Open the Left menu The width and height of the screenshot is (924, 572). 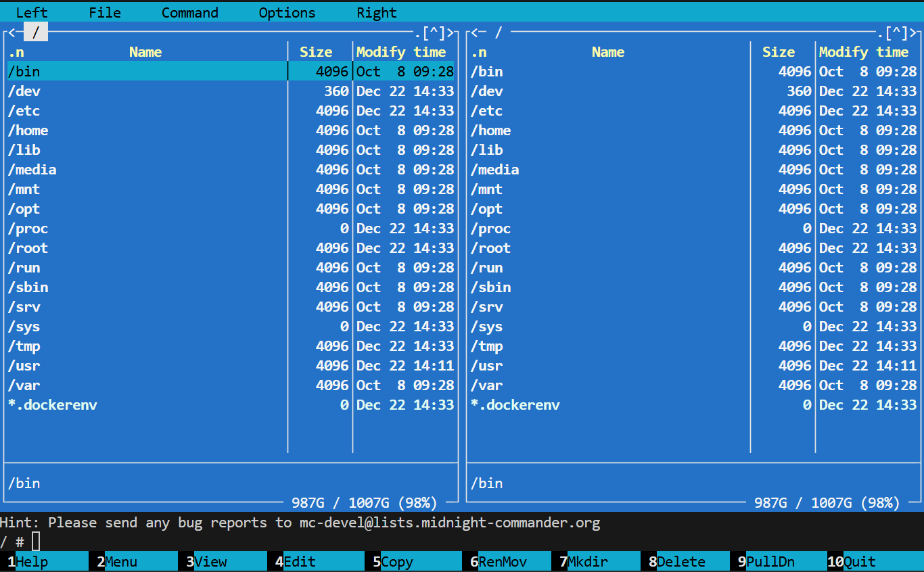click(x=32, y=13)
